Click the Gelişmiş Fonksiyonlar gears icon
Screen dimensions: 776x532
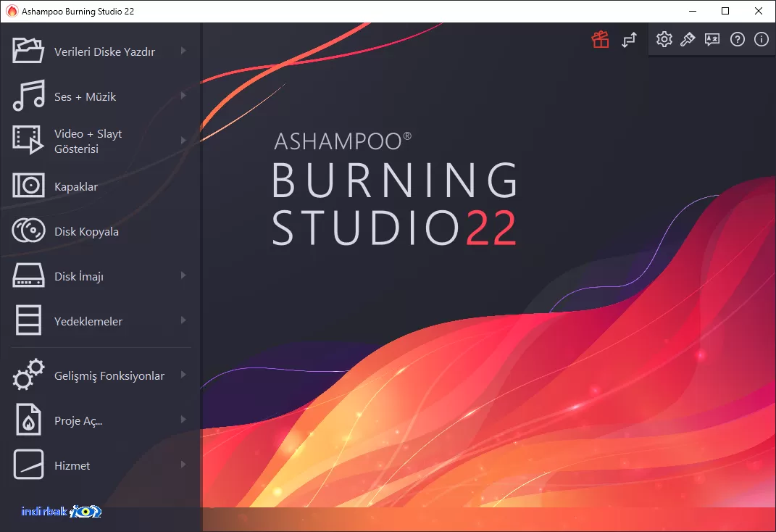pyautogui.click(x=28, y=375)
